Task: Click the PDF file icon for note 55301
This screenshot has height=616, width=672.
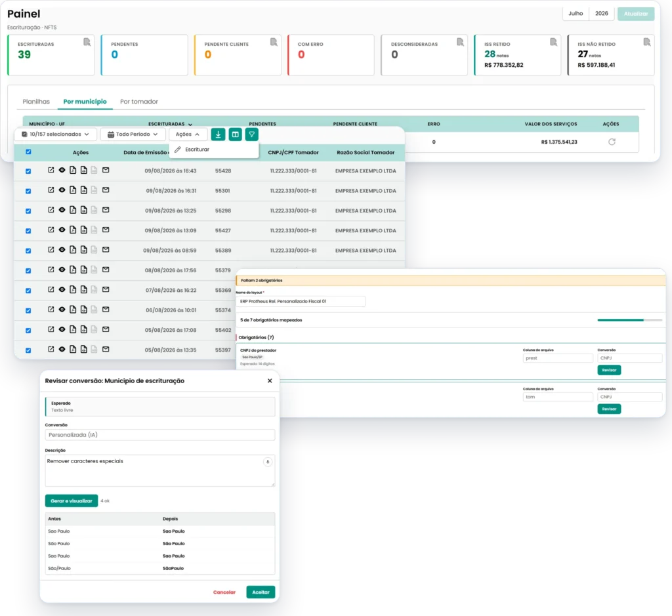Action: coord(73,190)
